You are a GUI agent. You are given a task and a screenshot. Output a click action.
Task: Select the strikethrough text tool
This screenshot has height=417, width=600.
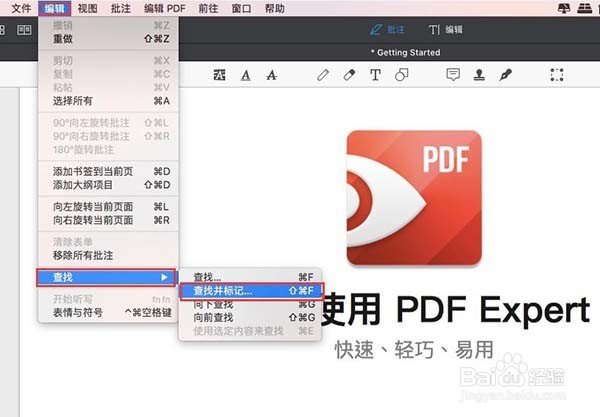272,75
